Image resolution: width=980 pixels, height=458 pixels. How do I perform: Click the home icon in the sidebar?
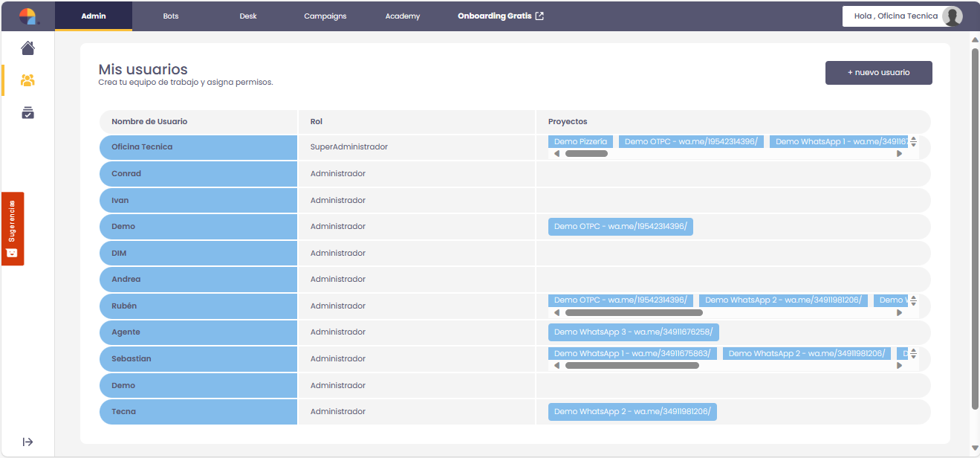27,48
